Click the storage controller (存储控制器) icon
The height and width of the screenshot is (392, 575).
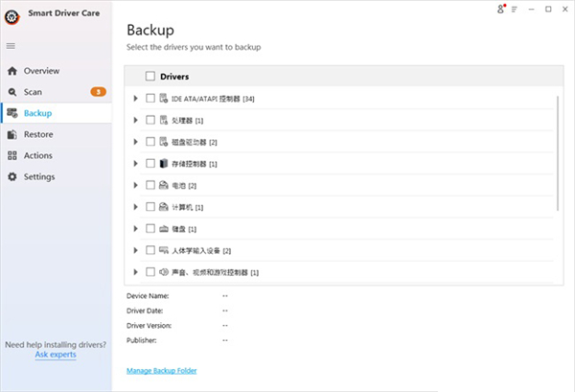pyautogui.click(x=164, y=164)
